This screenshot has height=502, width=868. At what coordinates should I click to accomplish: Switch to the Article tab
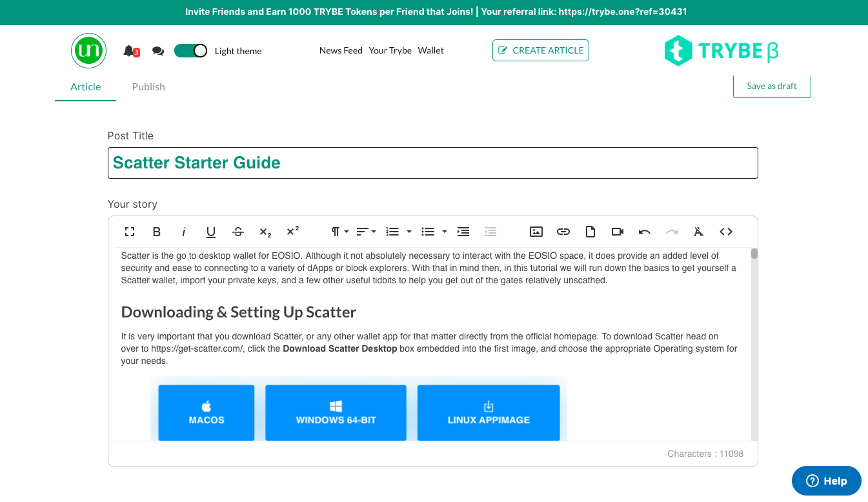click(x=85, y=87)
